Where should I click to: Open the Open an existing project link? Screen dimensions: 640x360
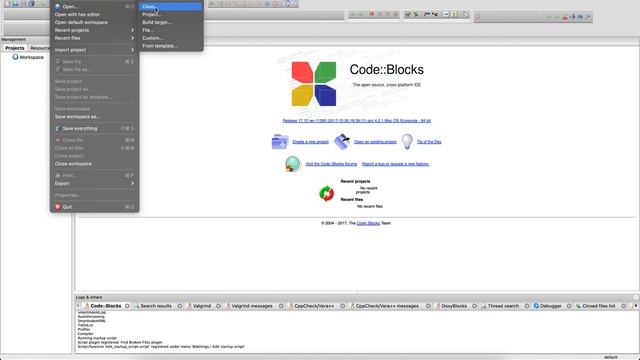[x=375, y=142]
